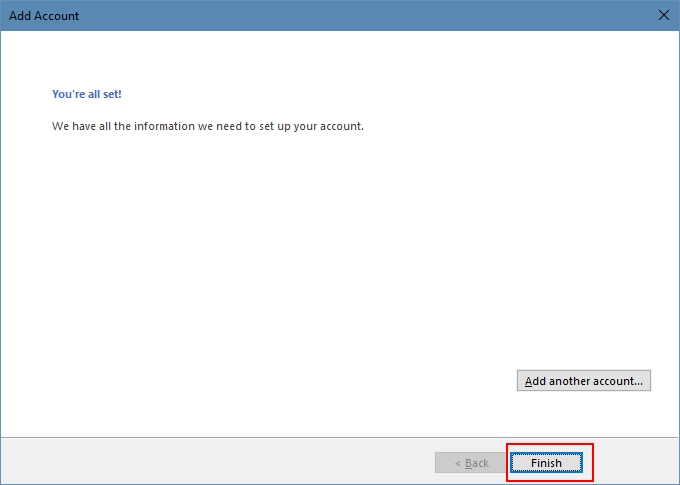The image size is (680, 485).
Task: Click the "<" arrow on the Back button
Action: click(458, 463)
